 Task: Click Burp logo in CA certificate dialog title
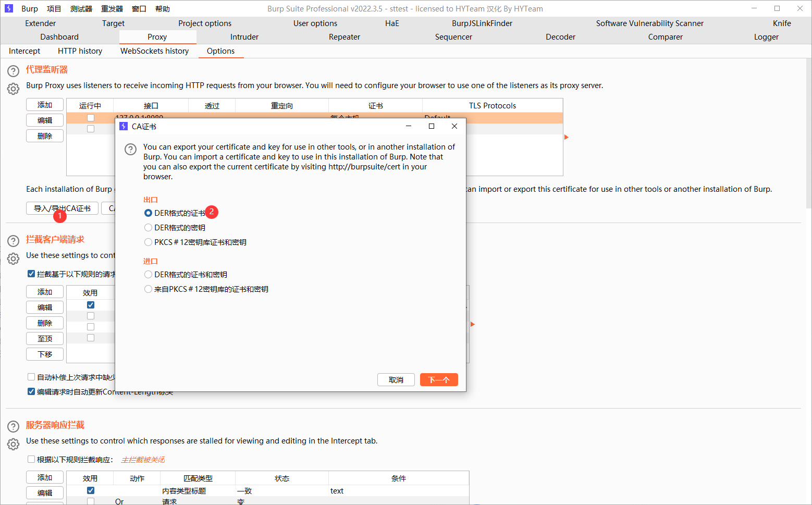[x=124, y=126]
